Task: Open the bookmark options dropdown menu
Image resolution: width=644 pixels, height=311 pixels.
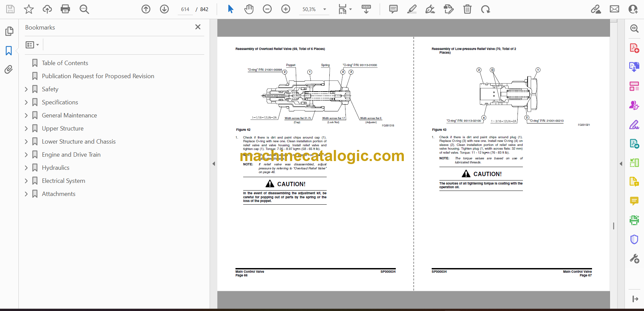Action: pos(32,45)
